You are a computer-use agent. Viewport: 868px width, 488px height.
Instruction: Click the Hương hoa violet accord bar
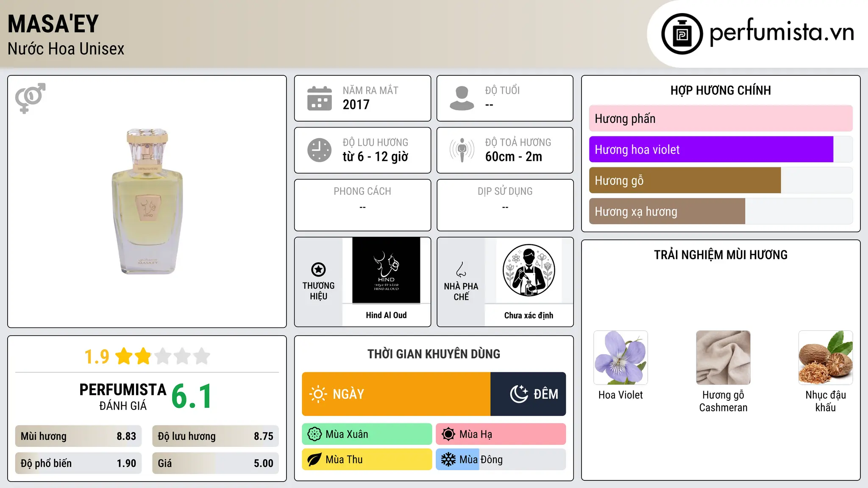pyautogui.click(x=721, y=150)
